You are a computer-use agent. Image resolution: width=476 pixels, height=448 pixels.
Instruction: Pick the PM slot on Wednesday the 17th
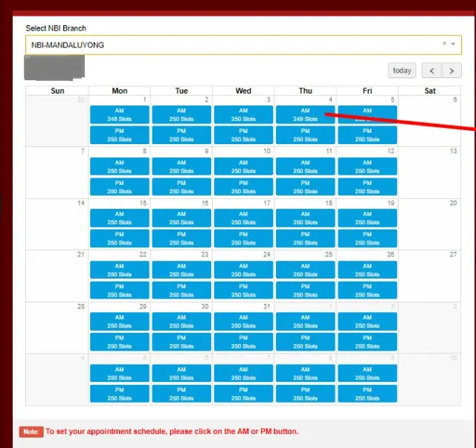[x=243, y=238]
